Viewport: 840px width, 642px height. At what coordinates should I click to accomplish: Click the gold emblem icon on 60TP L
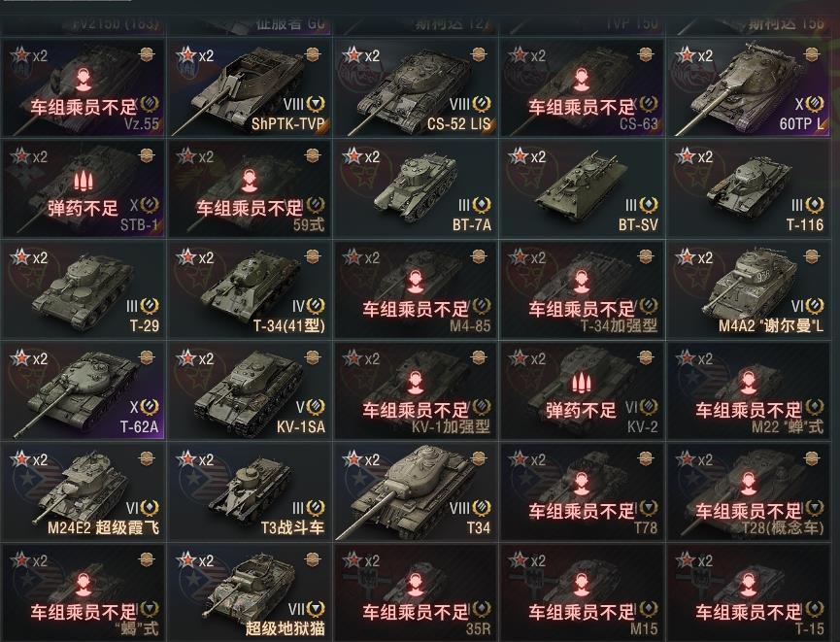click(x=812, y=54)
